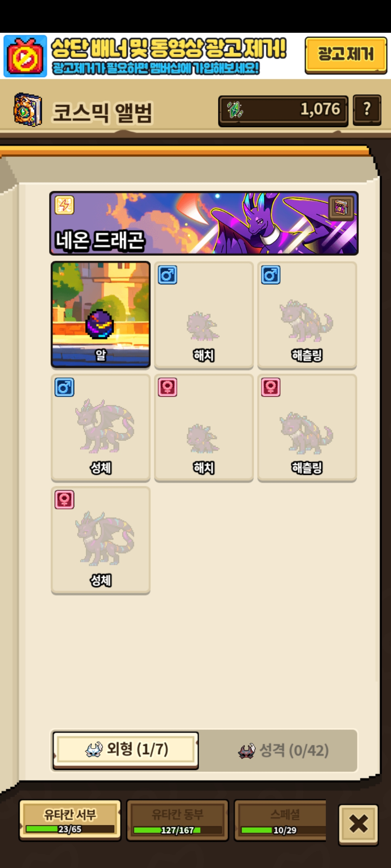This screenshot has width=391, height=868.
Task: Tap female icon on bottom 성체 card
Action: [x=64, y=499]
